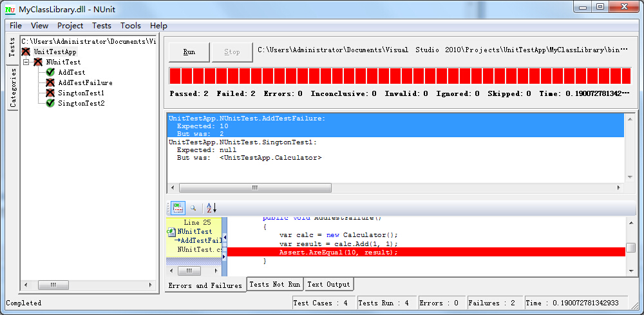Open the File menu

click(15, 26)
